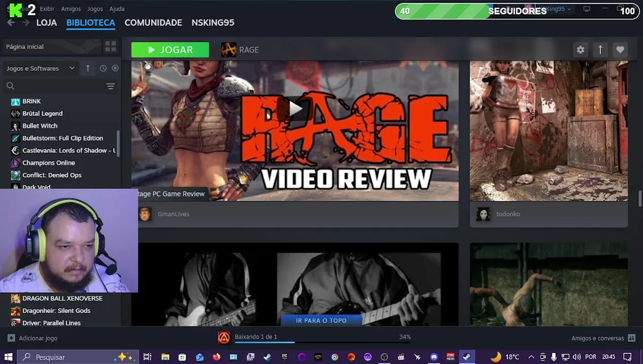Open the Jogos e Softwares dropdown

40,68
